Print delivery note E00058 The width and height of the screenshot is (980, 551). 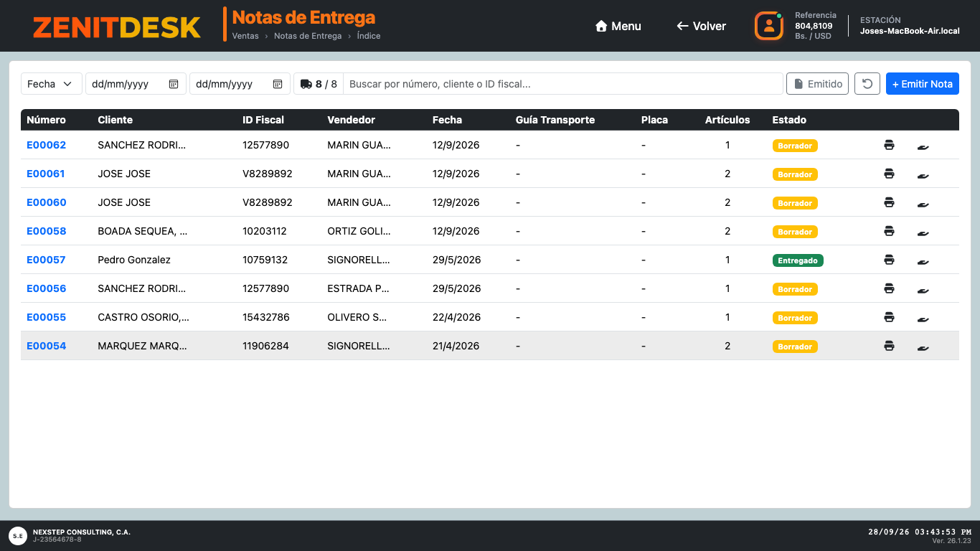[889, 231]
